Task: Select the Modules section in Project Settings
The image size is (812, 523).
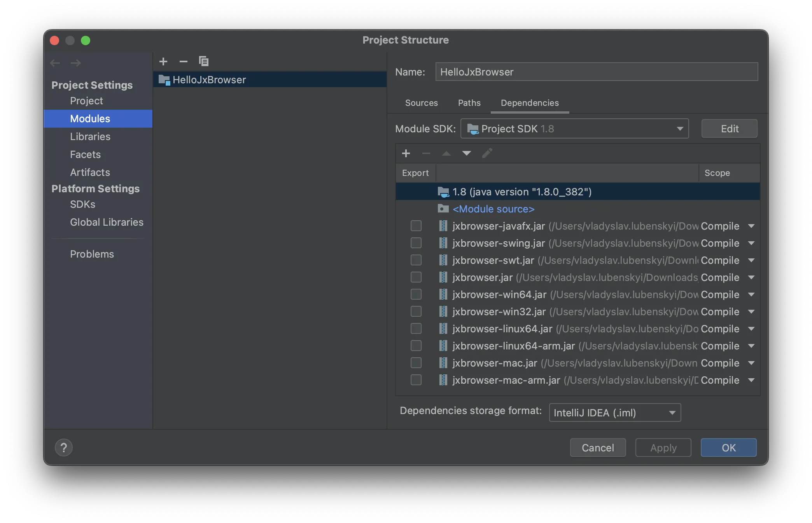Action: click(89, 118)
